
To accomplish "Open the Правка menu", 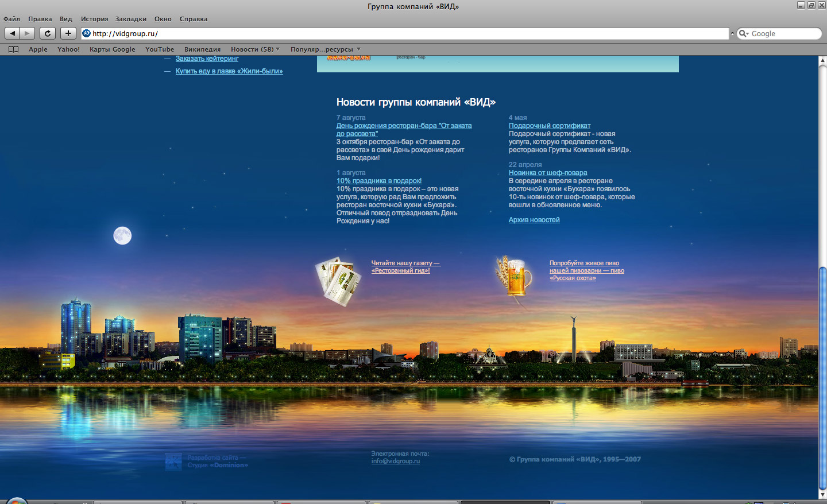I will (40, 19).
